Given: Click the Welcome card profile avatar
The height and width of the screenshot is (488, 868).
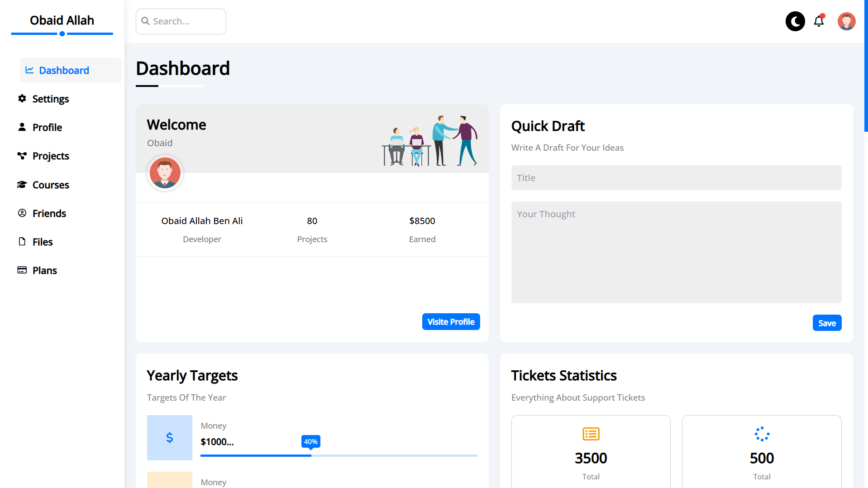Looking at the screenshot, I should (165, 173).
